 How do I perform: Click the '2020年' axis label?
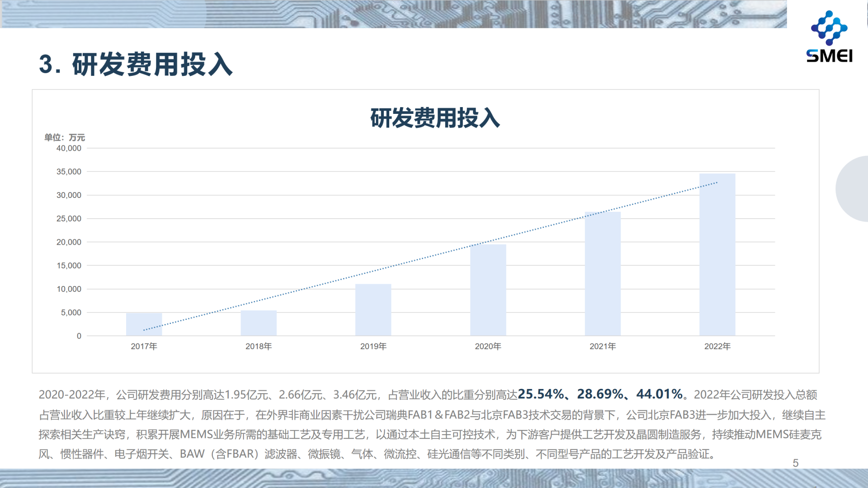point(488,346)
